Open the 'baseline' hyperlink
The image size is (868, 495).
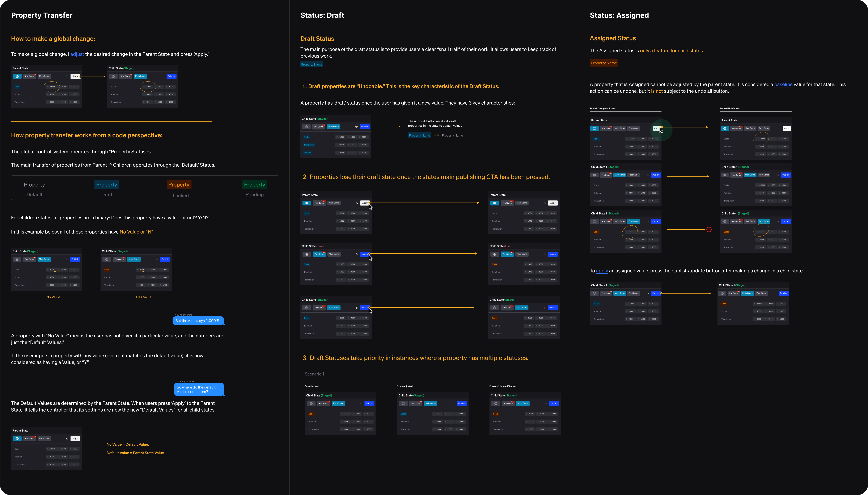click(783, 85)
